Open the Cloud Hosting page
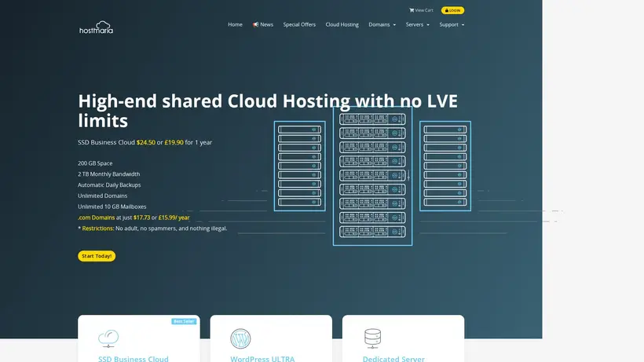 (x=342, y=24)
